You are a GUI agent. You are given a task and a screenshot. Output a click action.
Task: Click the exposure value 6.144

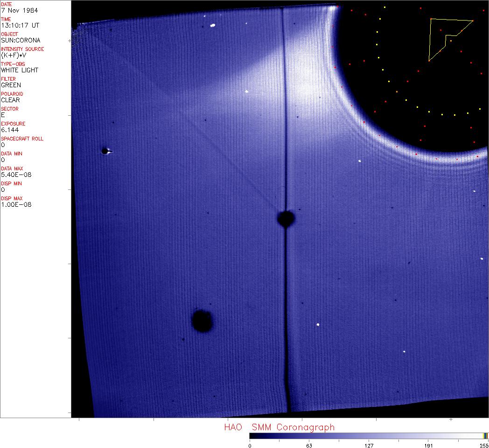click(x=10, y=130)
